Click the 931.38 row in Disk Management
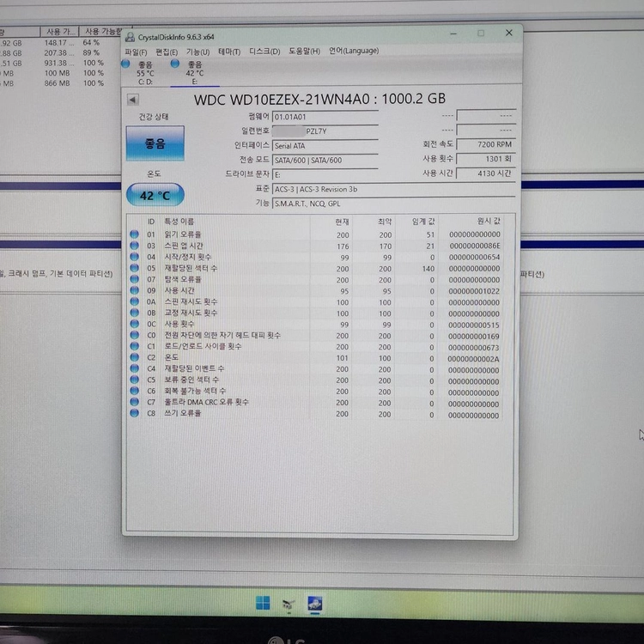 pos(59,63)
